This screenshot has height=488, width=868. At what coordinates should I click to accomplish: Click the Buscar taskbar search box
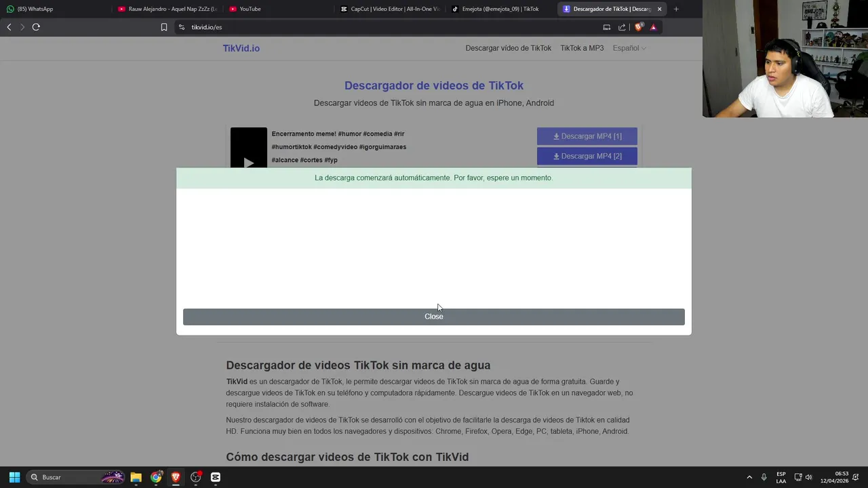click(76, 477)
